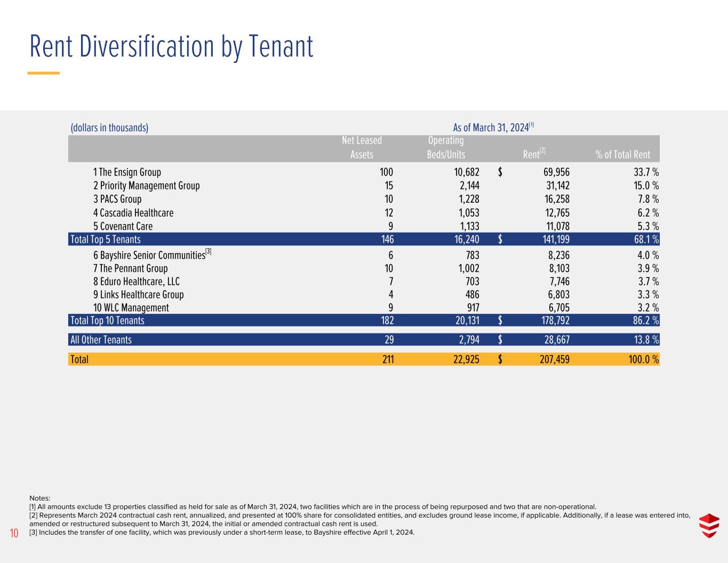Screen dimensions: 728x563
Task: Click the page number 10
Action: coord(14,533)
